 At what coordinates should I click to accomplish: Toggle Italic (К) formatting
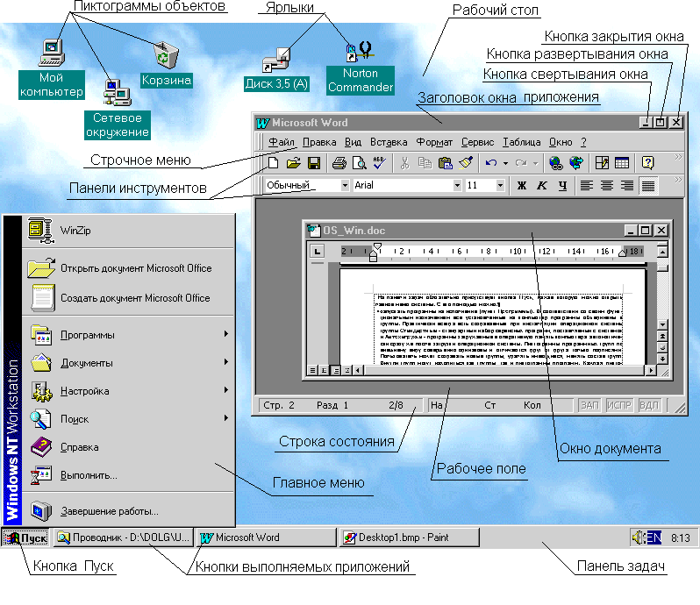[542, 185]
